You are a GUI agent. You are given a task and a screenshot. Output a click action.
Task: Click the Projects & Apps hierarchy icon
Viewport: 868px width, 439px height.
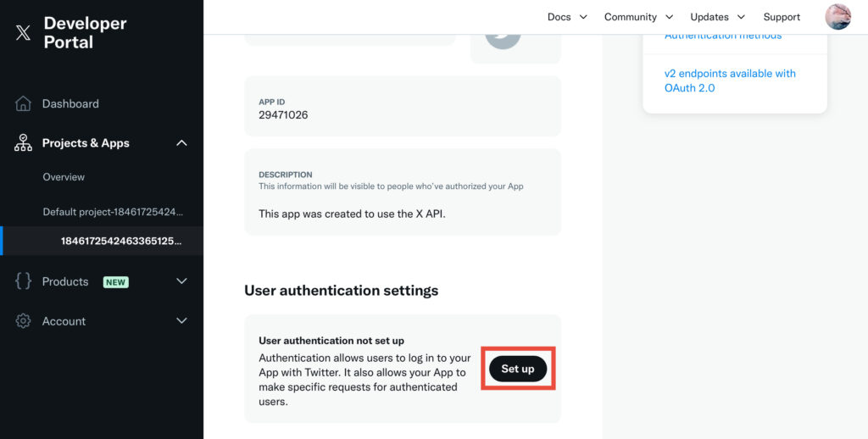(x=23, y=143)
